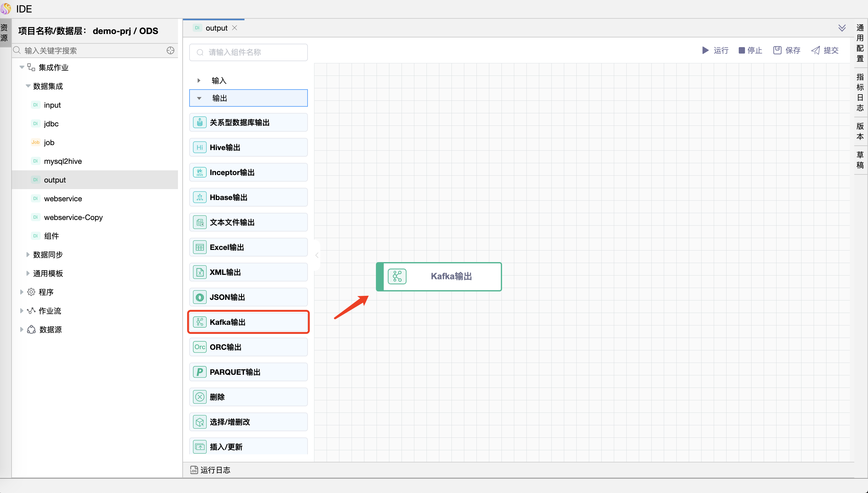Click the ORC输出 icon

point(200,347)
